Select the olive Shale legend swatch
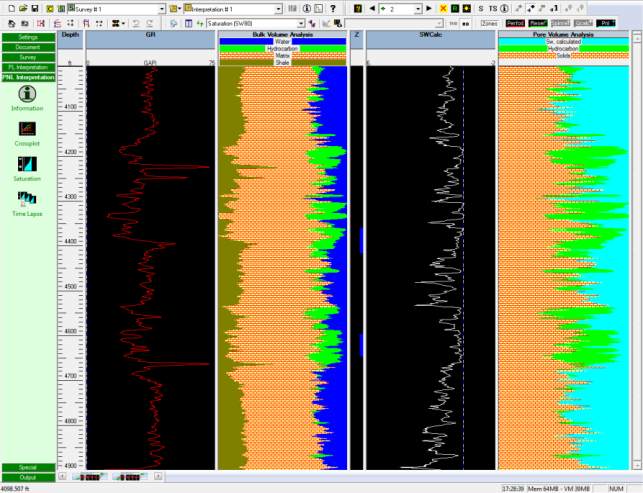The image size is (643, 493). point(283,62)
